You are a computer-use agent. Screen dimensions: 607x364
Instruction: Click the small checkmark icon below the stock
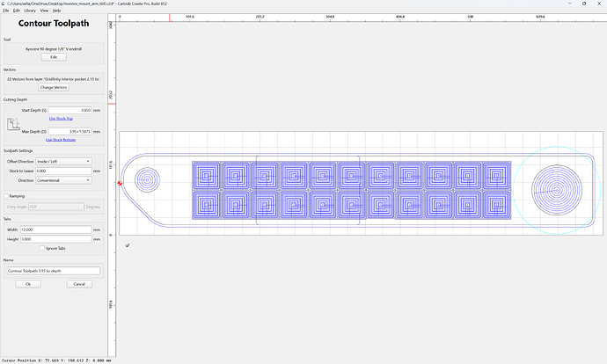pos(128,244)
